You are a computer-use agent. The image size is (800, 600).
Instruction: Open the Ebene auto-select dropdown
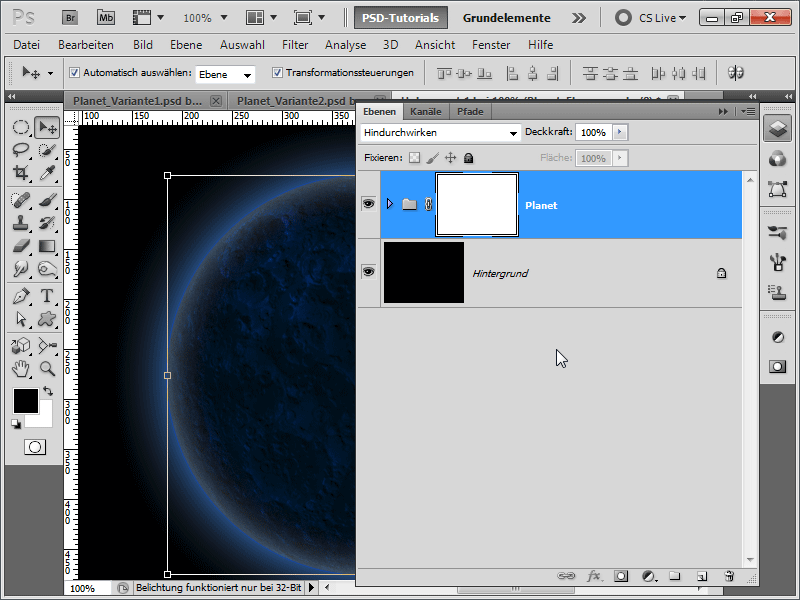coord(225,74)
